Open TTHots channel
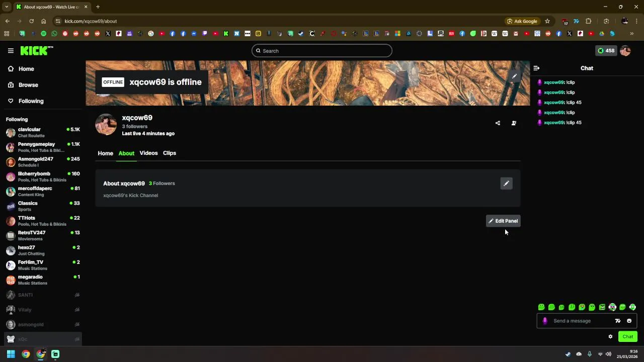 (43, 221)
